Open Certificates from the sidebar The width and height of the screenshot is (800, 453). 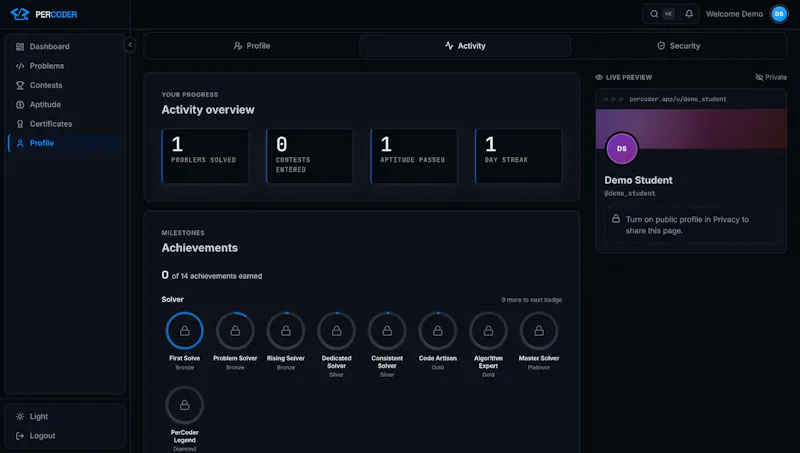pos(66,124)
